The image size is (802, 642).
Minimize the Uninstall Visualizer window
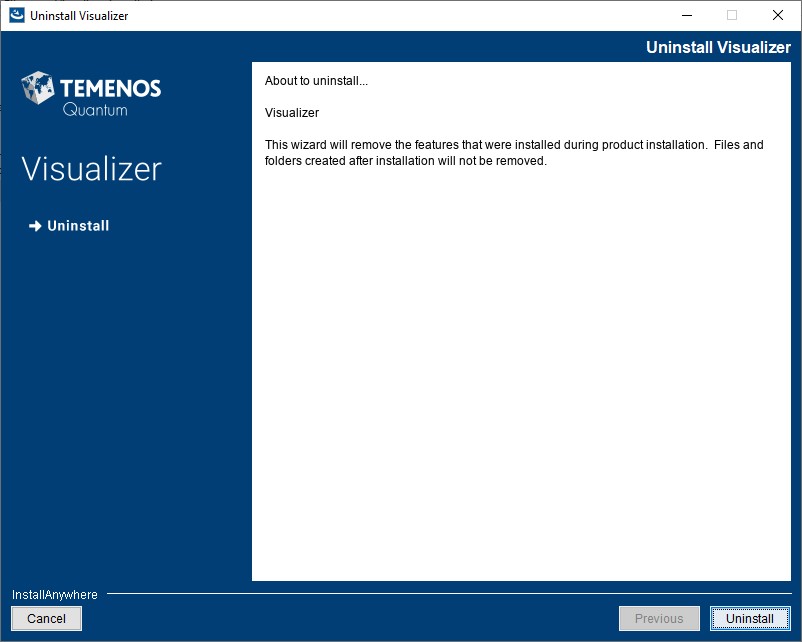[687, 15]
